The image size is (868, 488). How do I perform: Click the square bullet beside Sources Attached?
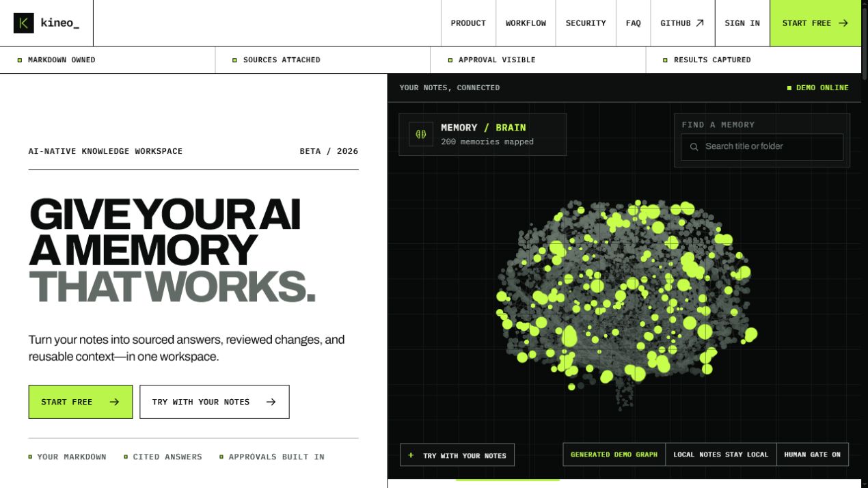click(235, 60)
